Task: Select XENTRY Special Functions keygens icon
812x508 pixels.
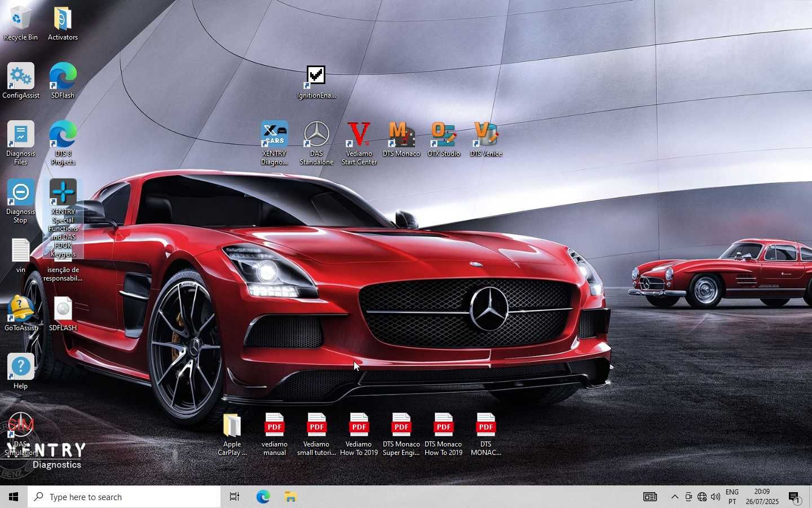Action: [63, 219]
